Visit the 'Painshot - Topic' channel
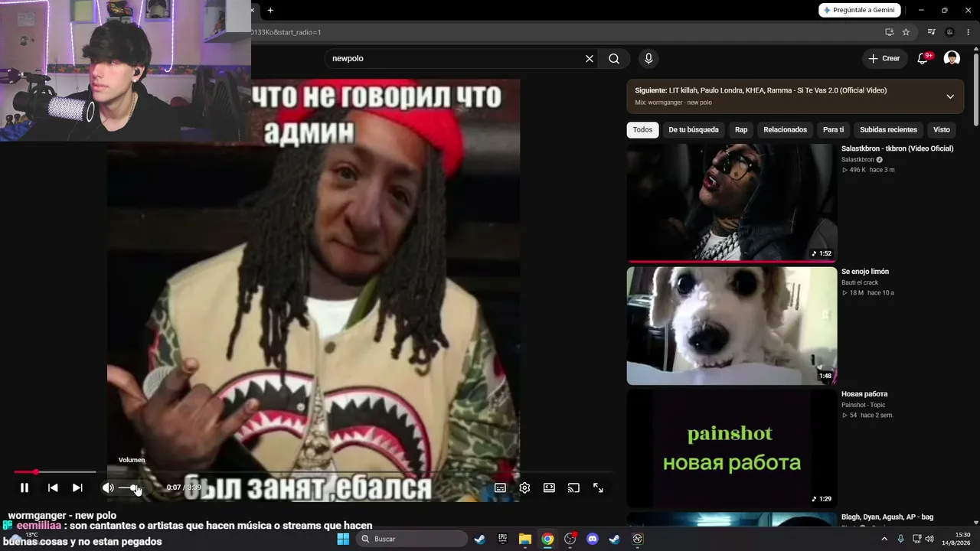Image resolution: width=980 pixels, height=551 pixels. 864,405
